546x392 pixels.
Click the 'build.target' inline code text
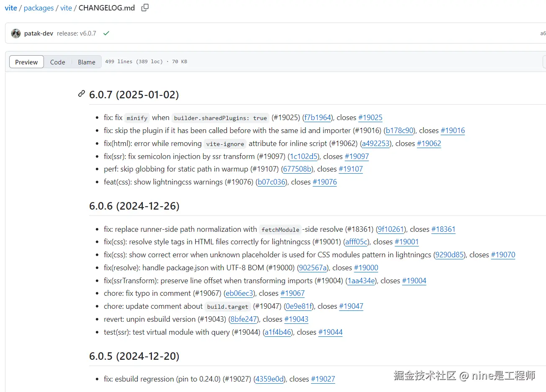point(228,307)
